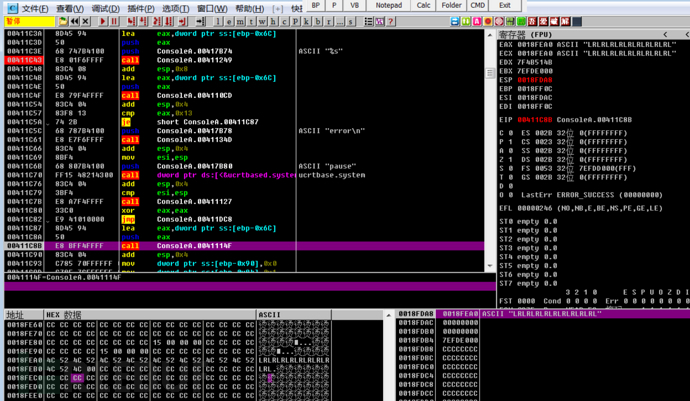690x401 pixels.
Task: Toggle the Z zero flag value
Action: [513, 157]
